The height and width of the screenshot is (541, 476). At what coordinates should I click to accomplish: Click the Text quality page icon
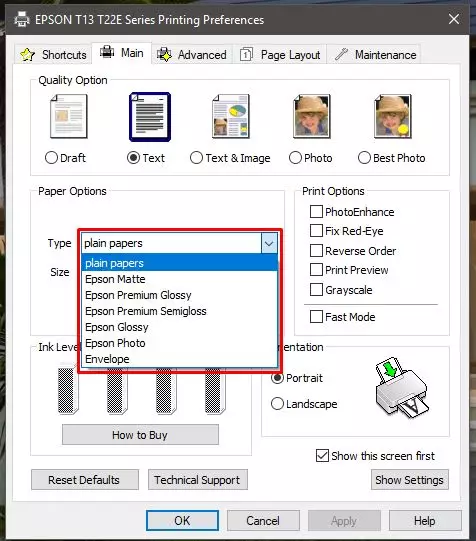tap(150, 117)
